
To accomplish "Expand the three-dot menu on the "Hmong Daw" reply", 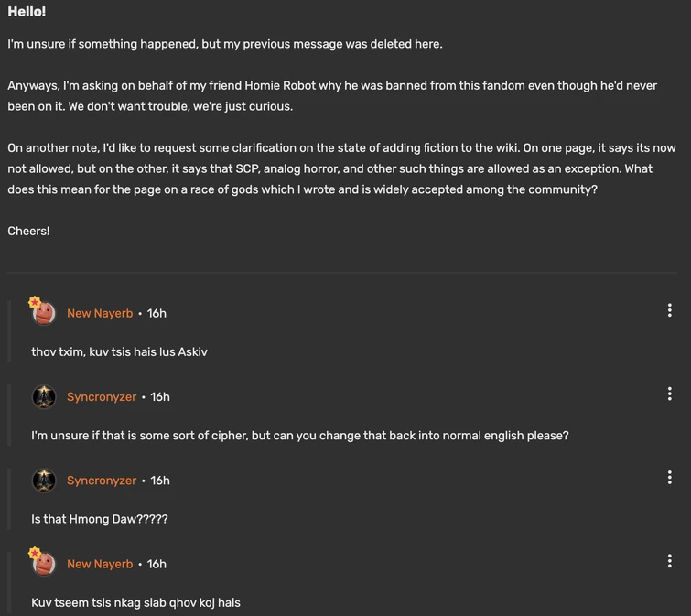I will tap(669, 478).
